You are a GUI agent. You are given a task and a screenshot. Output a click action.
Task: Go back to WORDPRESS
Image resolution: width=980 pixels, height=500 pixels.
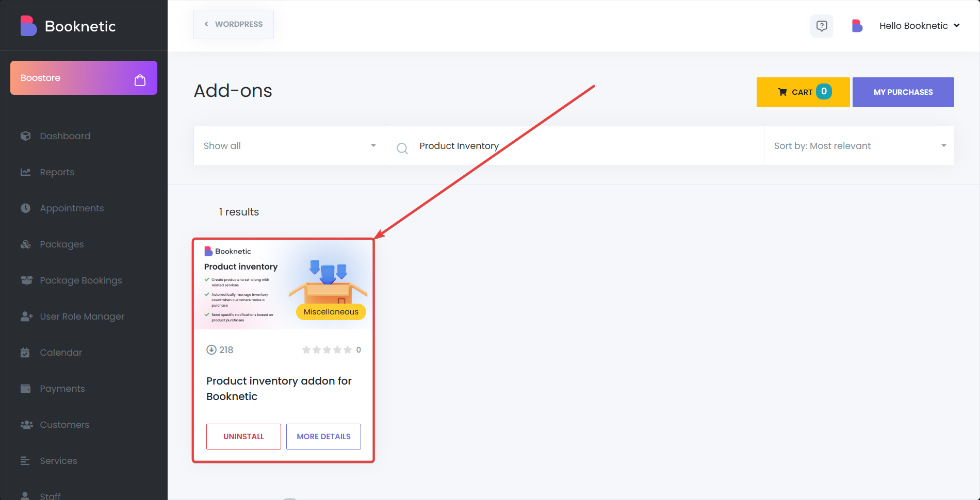click(x=234, y=24)
